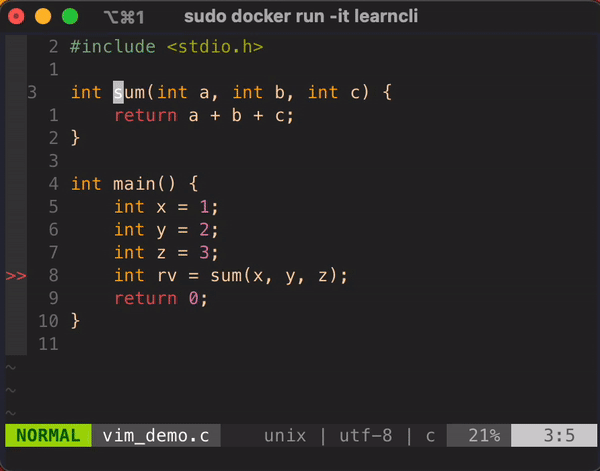Click the red >> sign marker in gutter
600x471 pixels.
[x=16, y=275]
